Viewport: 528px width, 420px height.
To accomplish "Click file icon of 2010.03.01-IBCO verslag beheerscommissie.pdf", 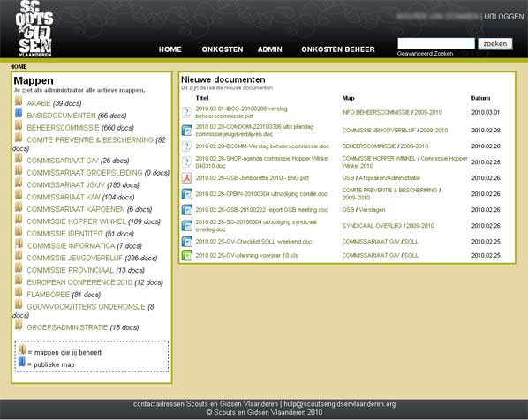I will [x=186, y=112].
